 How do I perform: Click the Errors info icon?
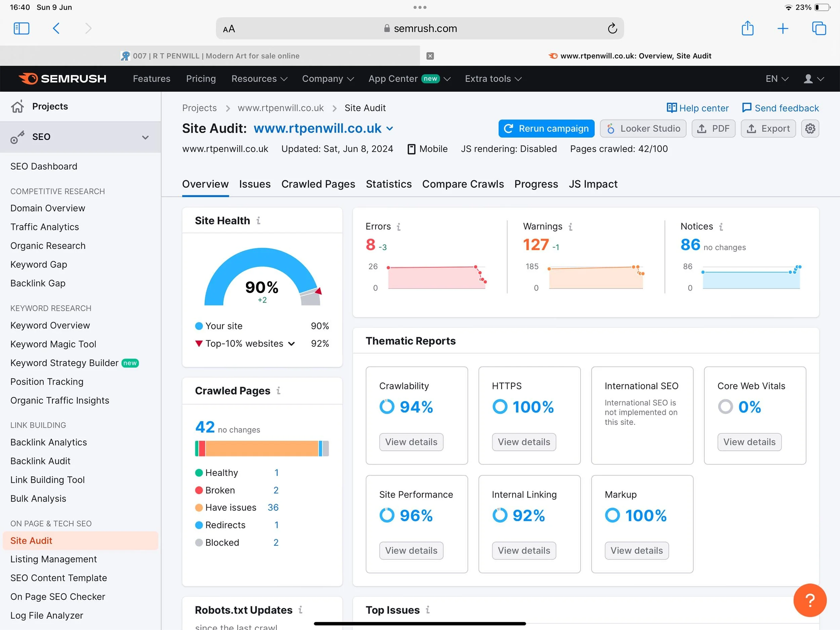point(398,227)
